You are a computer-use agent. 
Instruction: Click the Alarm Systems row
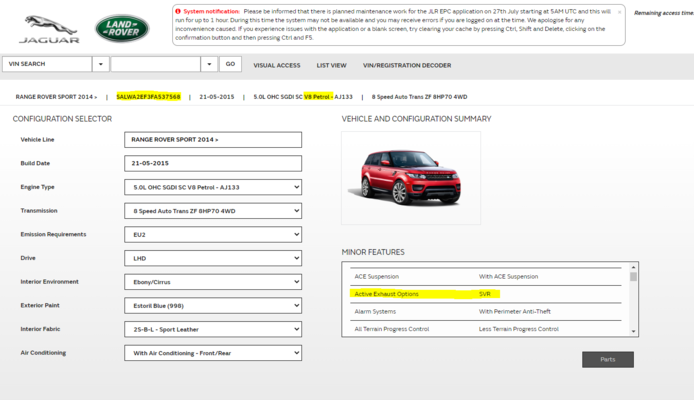click(486, 312)
